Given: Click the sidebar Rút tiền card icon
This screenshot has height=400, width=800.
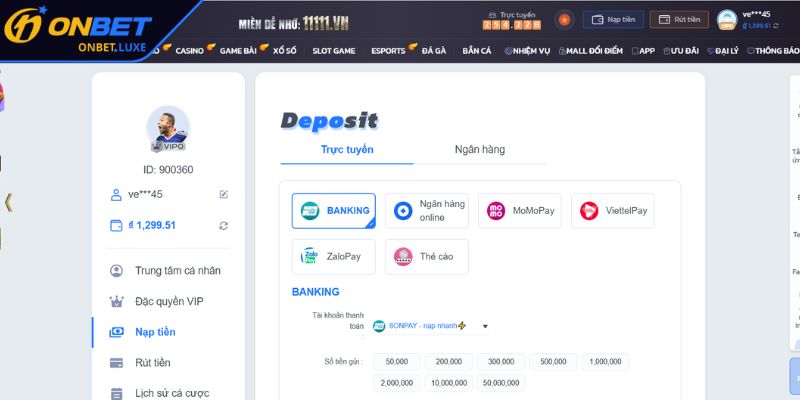Looking at the screenshot, I should click(116, 363).
